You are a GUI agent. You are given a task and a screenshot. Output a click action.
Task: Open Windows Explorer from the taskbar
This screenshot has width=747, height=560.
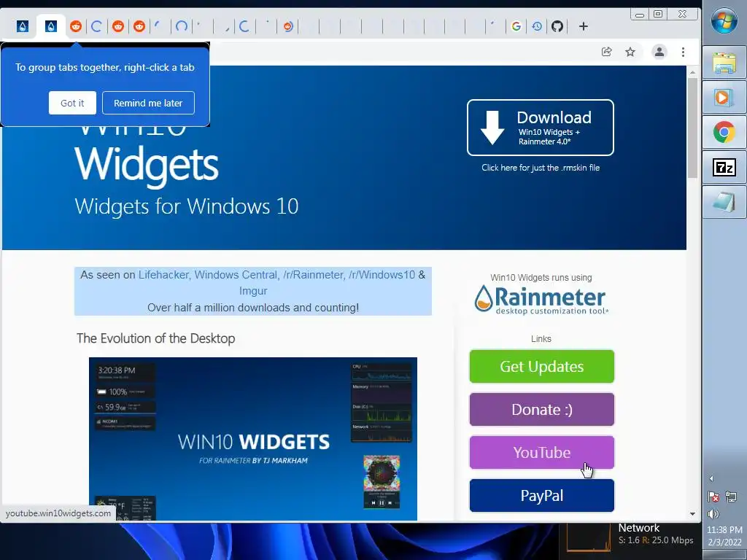click(x=724, y=63)
